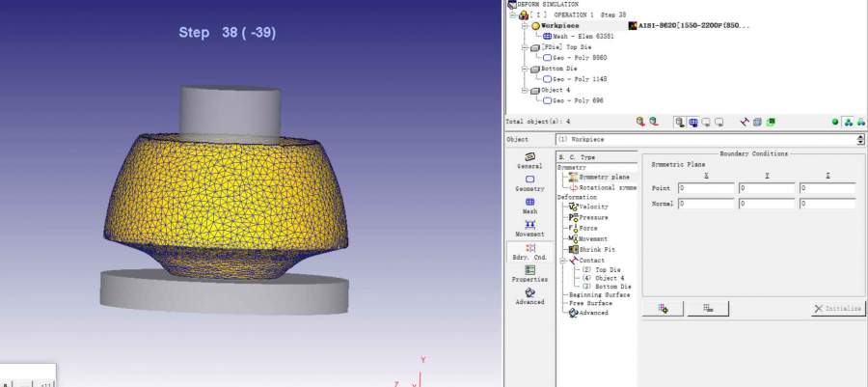868x387 pixels.
Task: Open the Advanced panel in sidebar
Action: (529, 295)
